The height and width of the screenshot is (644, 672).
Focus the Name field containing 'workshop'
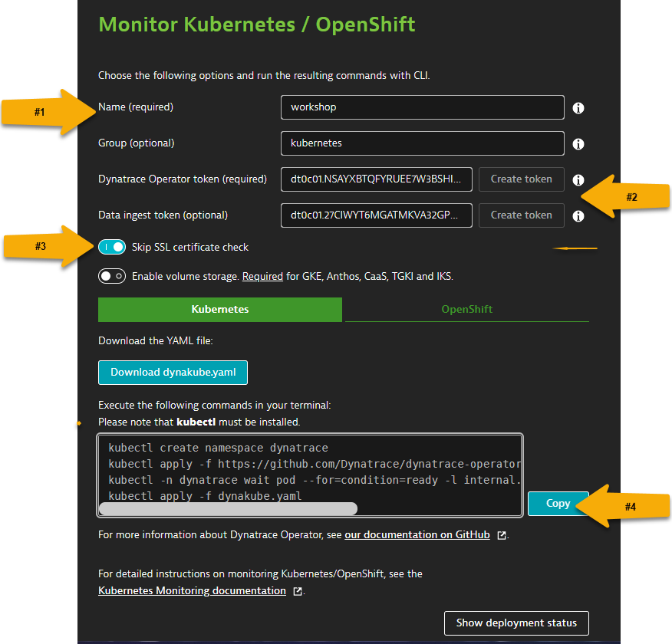pos(422,107)
